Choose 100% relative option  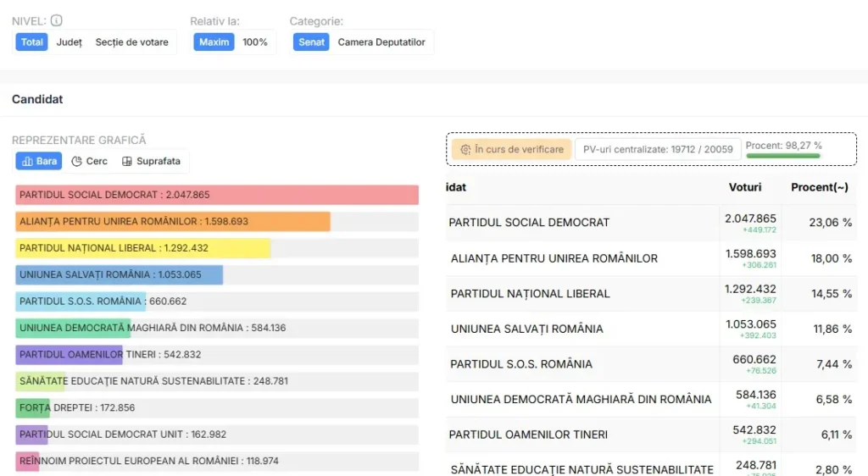point(254,42)
